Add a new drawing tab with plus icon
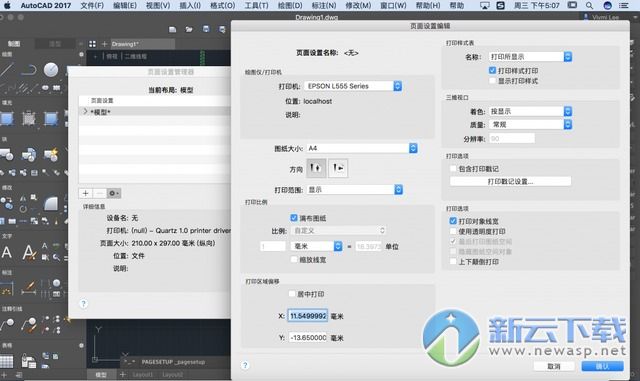 tap(104, 44)
